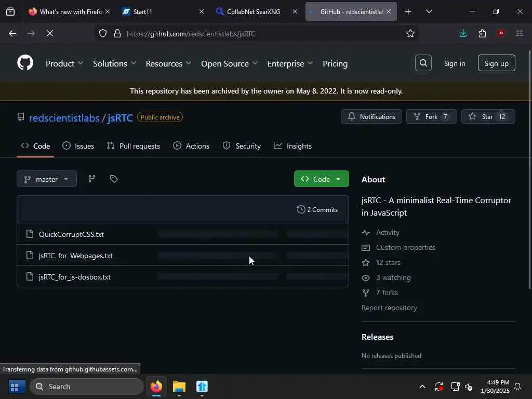Select the repository Code tab
Screen dimensions: 532x399
tap(35, 146)
